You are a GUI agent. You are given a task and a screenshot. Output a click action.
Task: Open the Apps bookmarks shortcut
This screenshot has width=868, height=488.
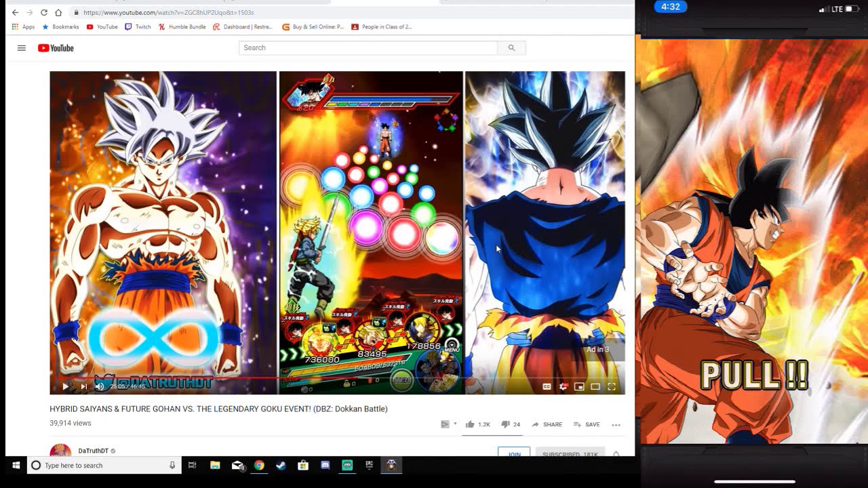[23, 27]
